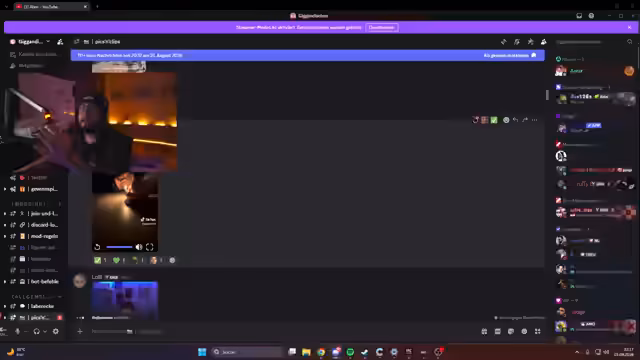Open emoji picker in message bar
The image size is (640, 360).
[524, 331]
